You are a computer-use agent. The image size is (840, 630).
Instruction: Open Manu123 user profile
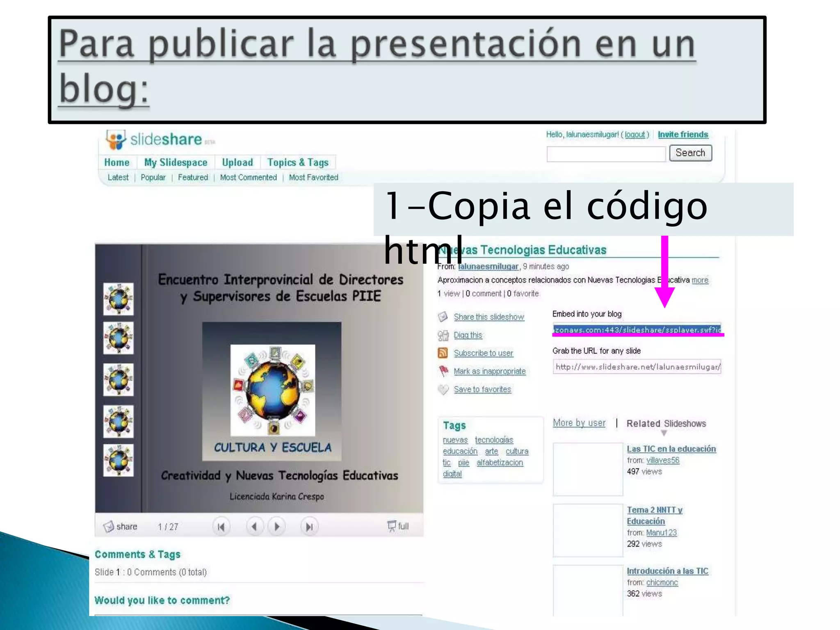tap(661, 532)
